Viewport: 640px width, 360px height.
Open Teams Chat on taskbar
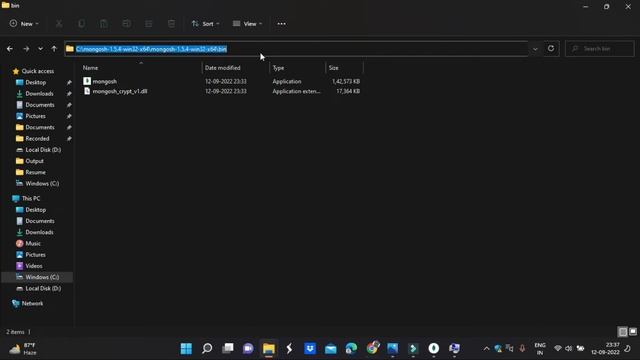coord(248,348)
